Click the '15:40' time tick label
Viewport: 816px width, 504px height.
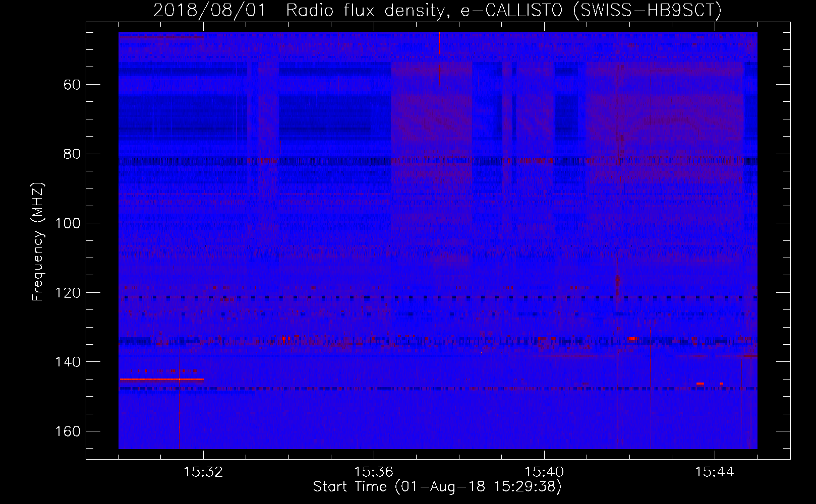click(x=544, y=472)
